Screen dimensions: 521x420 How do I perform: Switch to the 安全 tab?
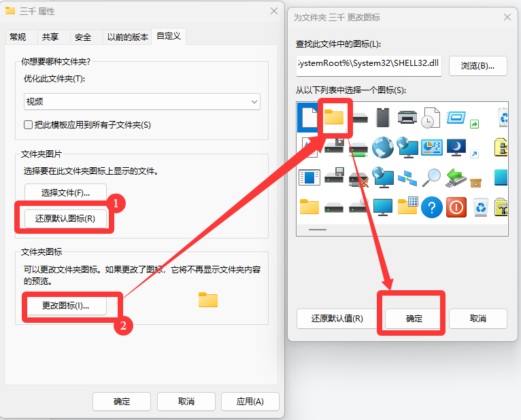point(83,37)
